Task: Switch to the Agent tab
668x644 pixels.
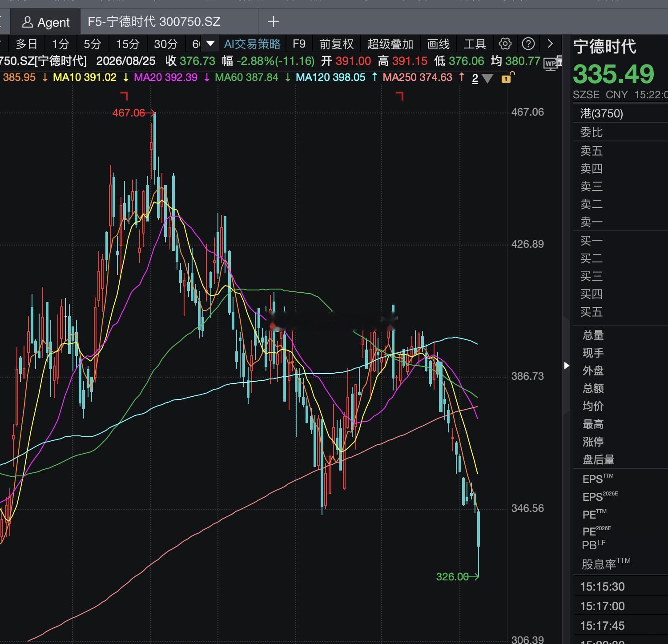Action: point(46,22)
